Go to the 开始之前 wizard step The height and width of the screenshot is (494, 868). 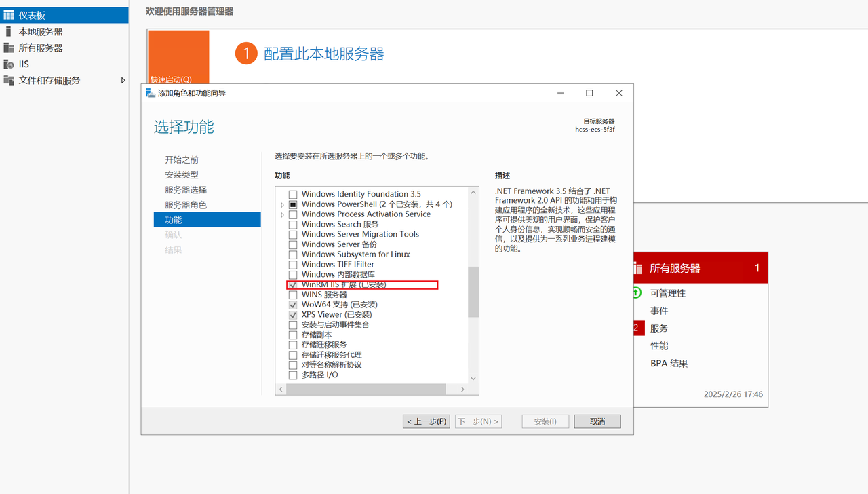pos(182,159)
